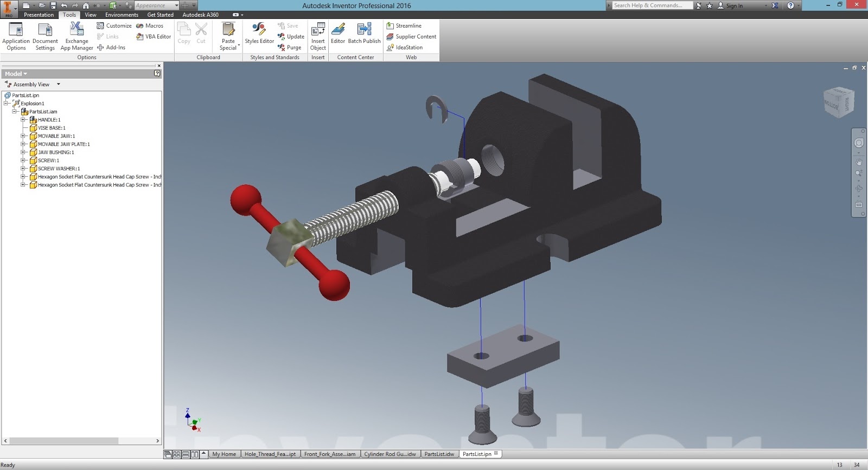This screenshot has width=868, height=470.
Task: Select SCREW WASHER:1 in the tree
Action: 59,169
